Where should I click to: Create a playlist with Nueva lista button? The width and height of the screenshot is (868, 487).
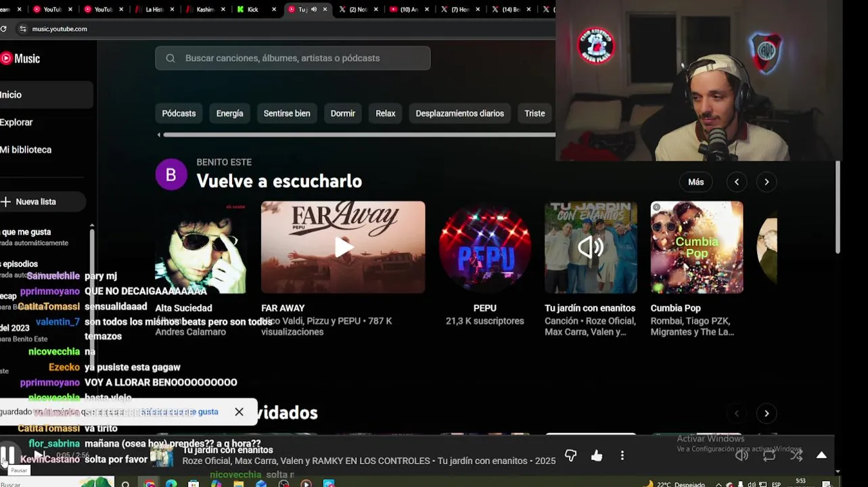click(x=42, y=202)
